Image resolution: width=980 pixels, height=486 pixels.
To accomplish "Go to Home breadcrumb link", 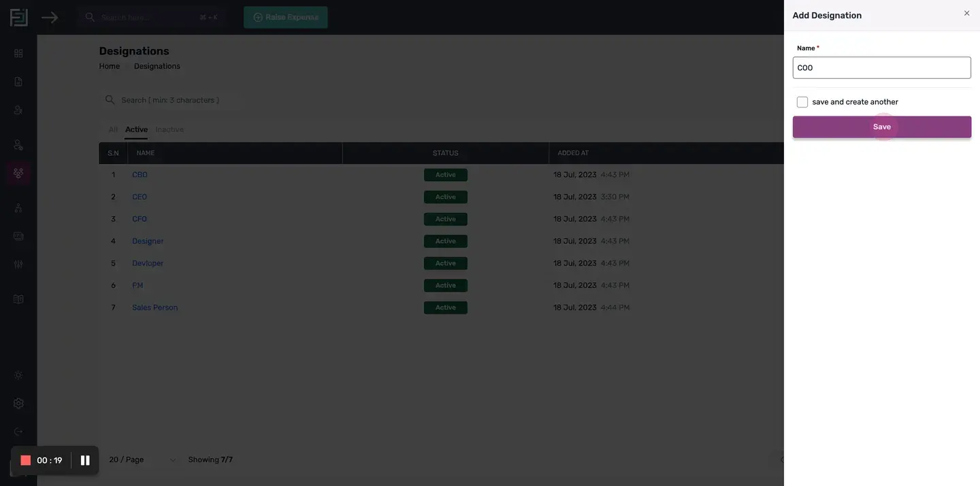I will click(110, 66).
